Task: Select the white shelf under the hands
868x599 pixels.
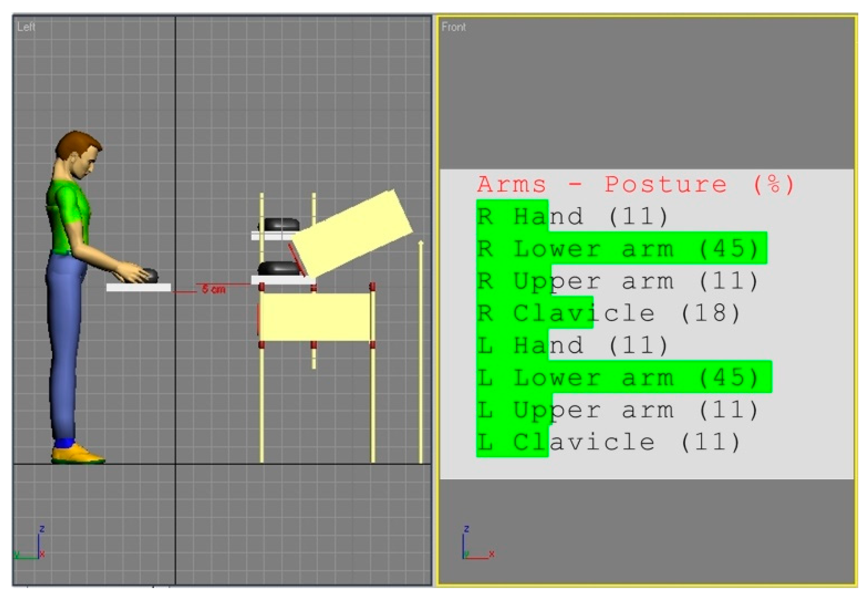Action: click(138, 288)
